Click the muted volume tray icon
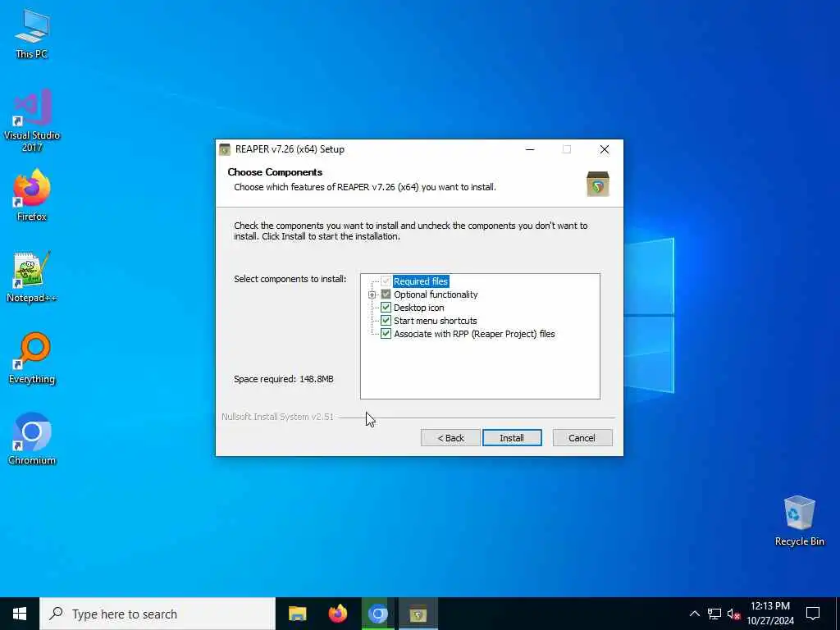Image resolution: width=840 pixels, height=630 pixels. tap(733, 614)
